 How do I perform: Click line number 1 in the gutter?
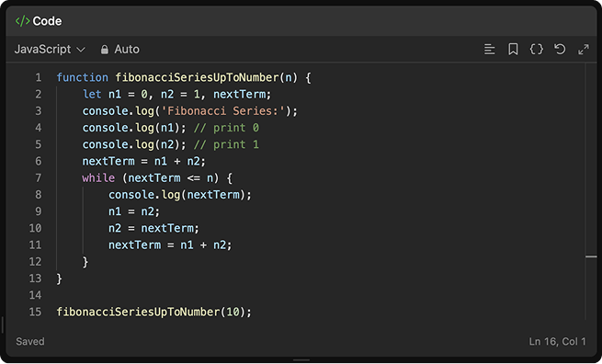pos(39,77)
